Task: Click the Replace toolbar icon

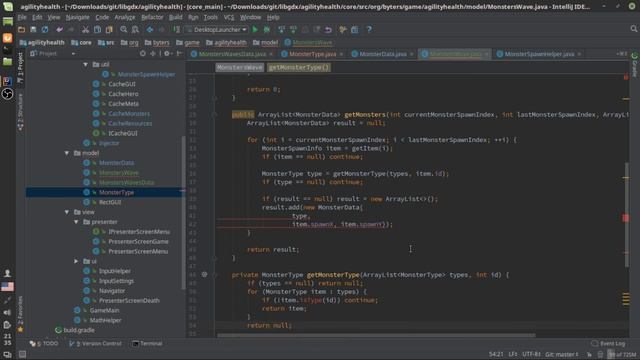Action: 136,29
